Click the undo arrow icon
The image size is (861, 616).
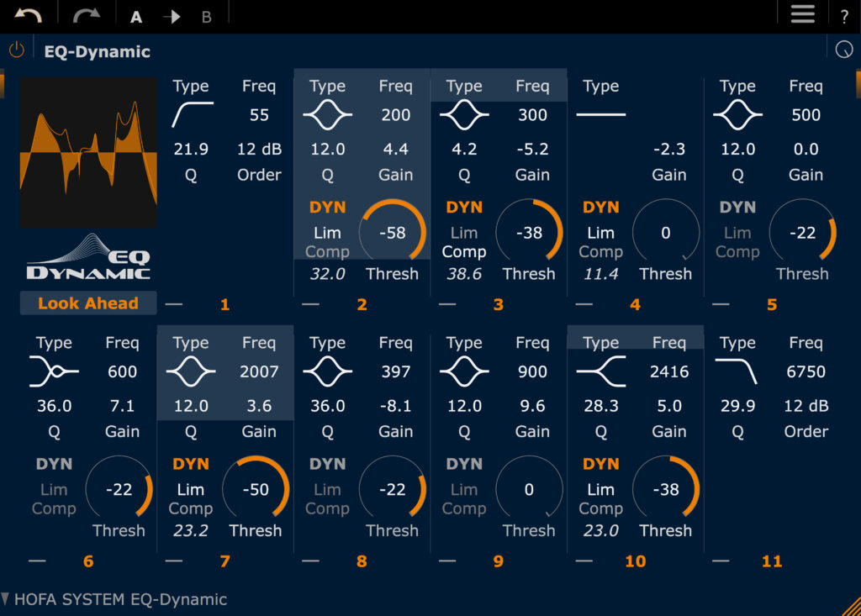(28, 15)
